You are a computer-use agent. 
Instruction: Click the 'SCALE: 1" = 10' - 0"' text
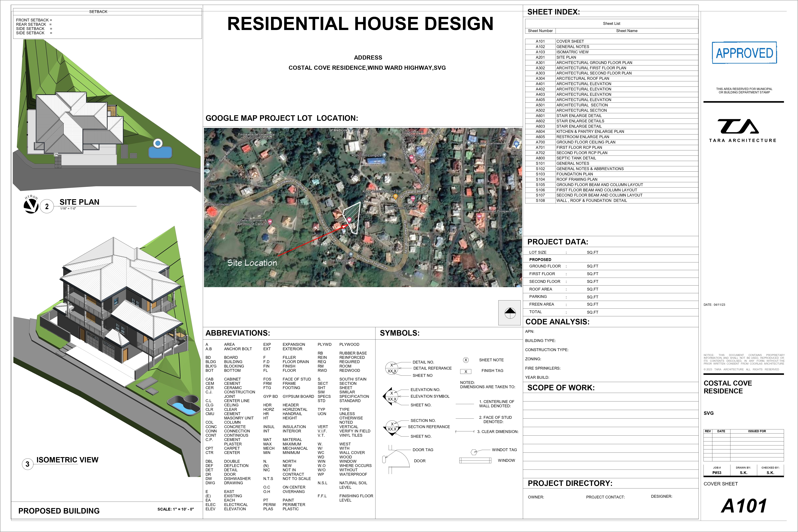coord(175,509)
